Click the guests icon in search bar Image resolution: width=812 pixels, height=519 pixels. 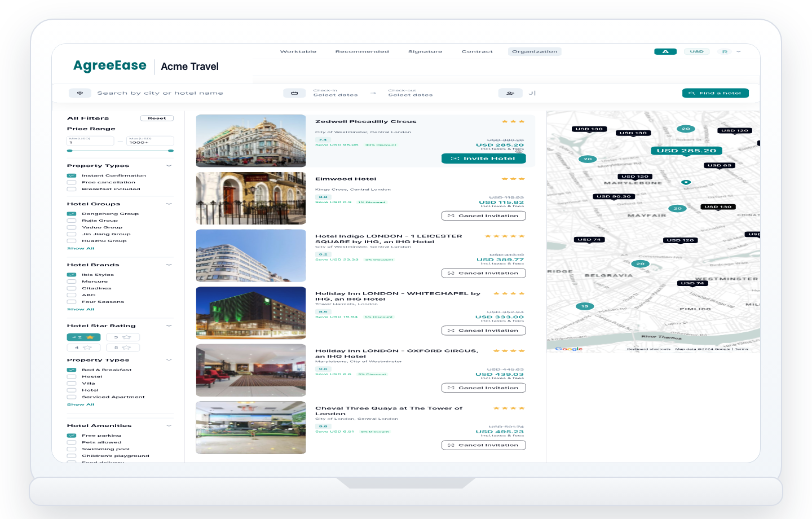[510, 93]
